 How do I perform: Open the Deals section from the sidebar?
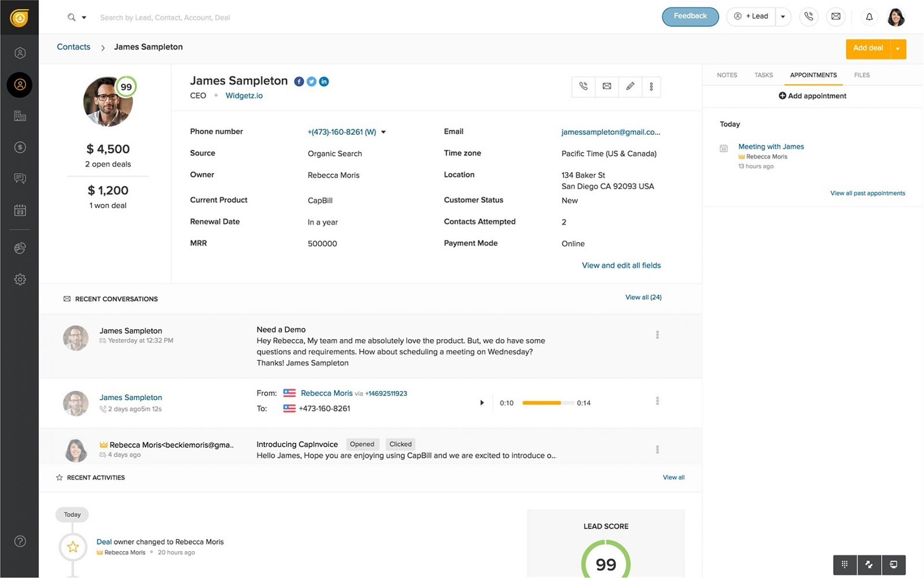click(20, 147)
